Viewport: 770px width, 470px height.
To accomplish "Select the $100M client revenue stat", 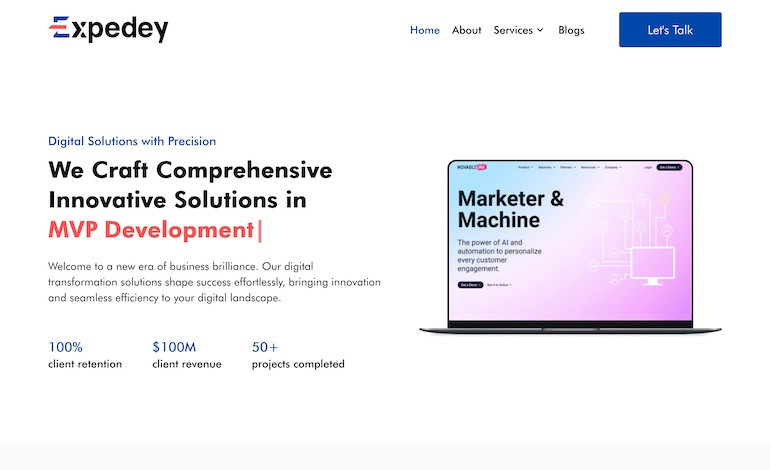I will pyautogui.click(x=187, y=355).
